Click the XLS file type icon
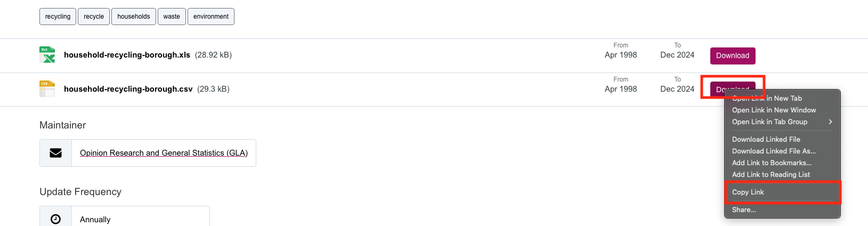 click(47, 55)
